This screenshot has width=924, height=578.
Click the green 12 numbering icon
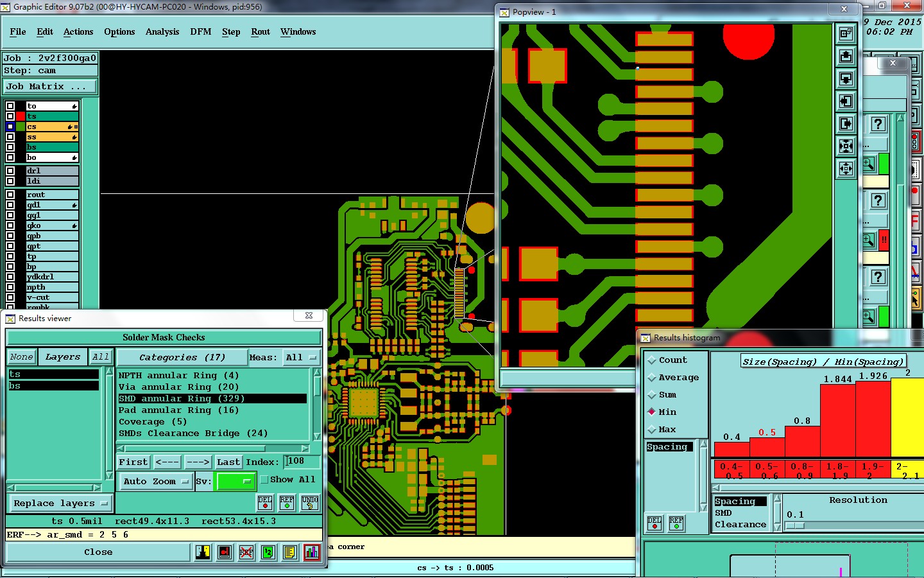click(268, 552)
